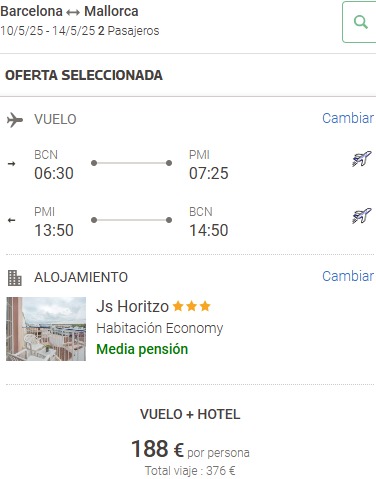Click the Total viaje 376 € text
This screenshot has height=479, width=376.
tap(190, 471)
